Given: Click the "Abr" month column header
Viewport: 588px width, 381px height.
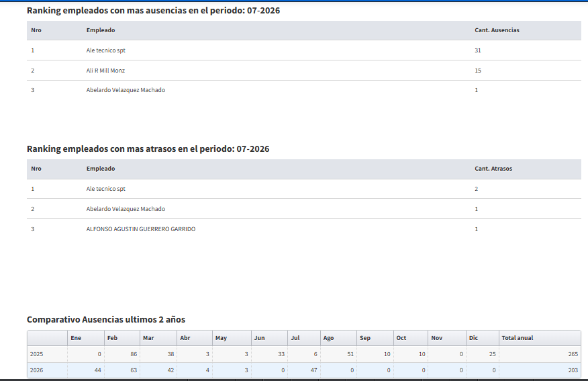Looking at the screenshot, I should point(195,338).
